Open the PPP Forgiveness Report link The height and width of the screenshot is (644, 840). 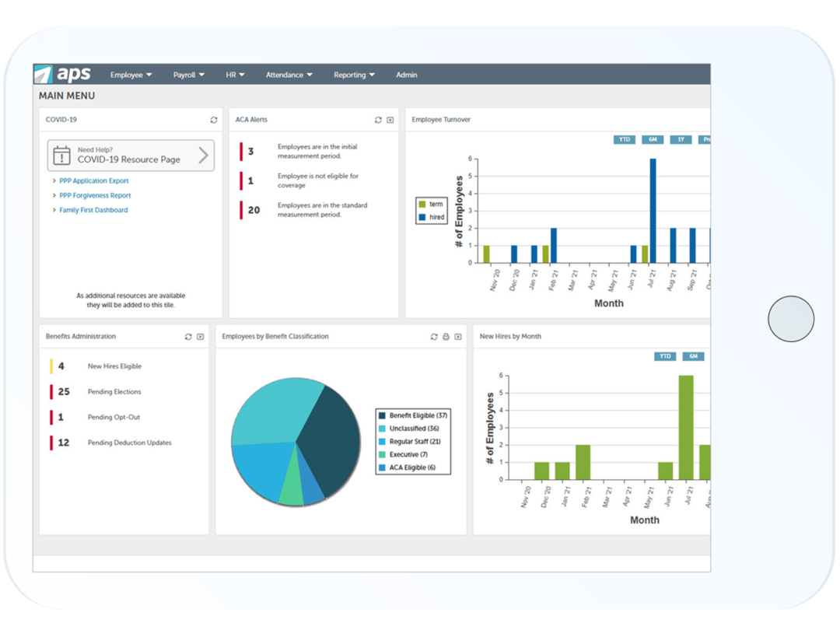click(x=93, y=195)
